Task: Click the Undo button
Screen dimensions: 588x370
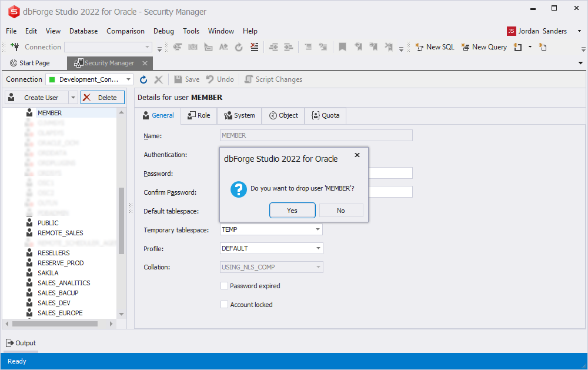Action: coord(220,79)
